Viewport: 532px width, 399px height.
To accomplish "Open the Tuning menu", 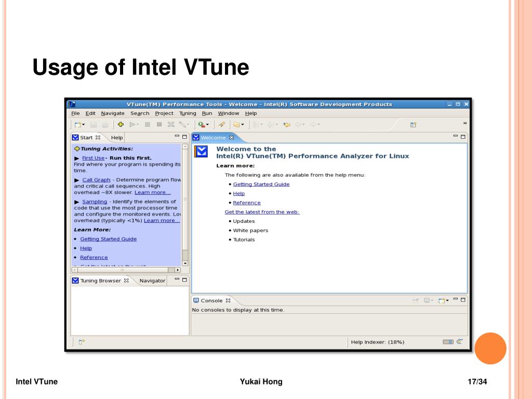I will [188, 113].
